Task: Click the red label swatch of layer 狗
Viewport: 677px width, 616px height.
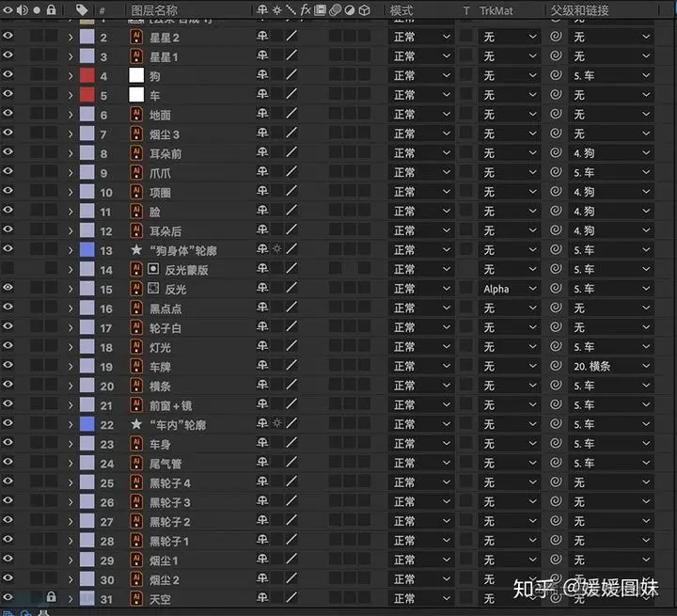Action: point(87,75)
